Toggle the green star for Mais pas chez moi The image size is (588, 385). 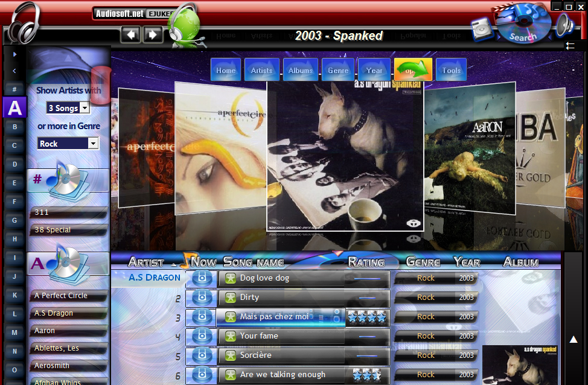pos(230,317)
